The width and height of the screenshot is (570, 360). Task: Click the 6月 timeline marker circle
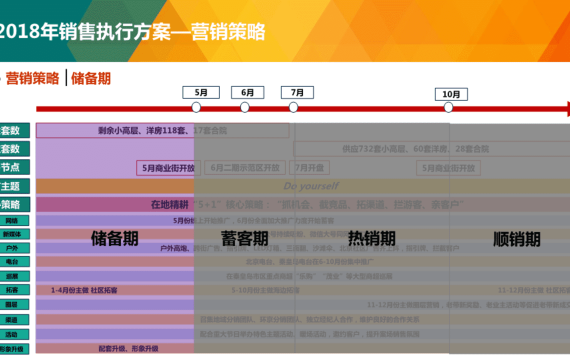pyautogui.click(x=245, y=107)
